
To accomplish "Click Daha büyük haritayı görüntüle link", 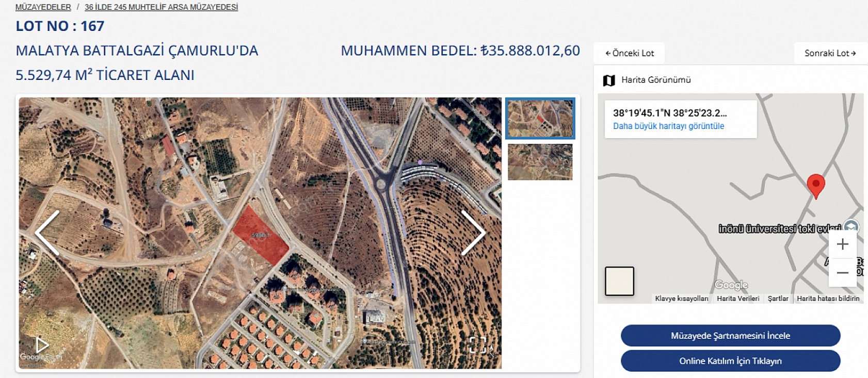I will (668, 126).
